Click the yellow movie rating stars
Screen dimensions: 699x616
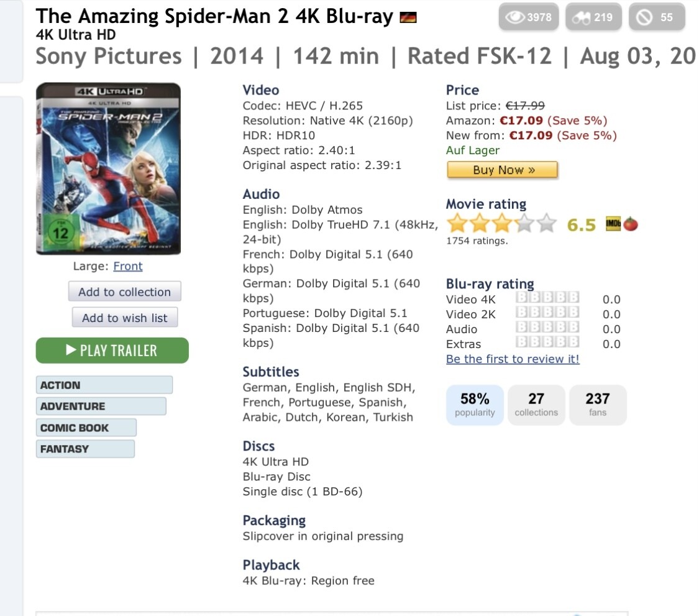pyautogui.click(x=501, y=223)
